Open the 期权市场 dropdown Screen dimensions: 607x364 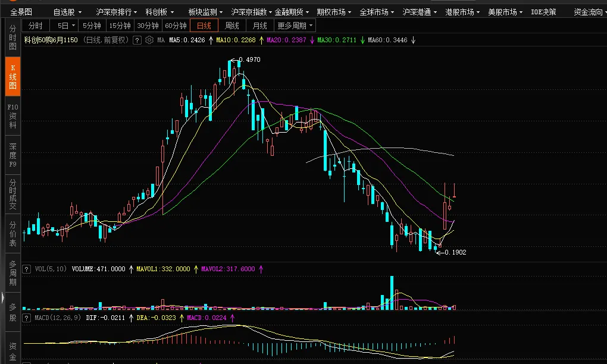(x=334, y=12)
